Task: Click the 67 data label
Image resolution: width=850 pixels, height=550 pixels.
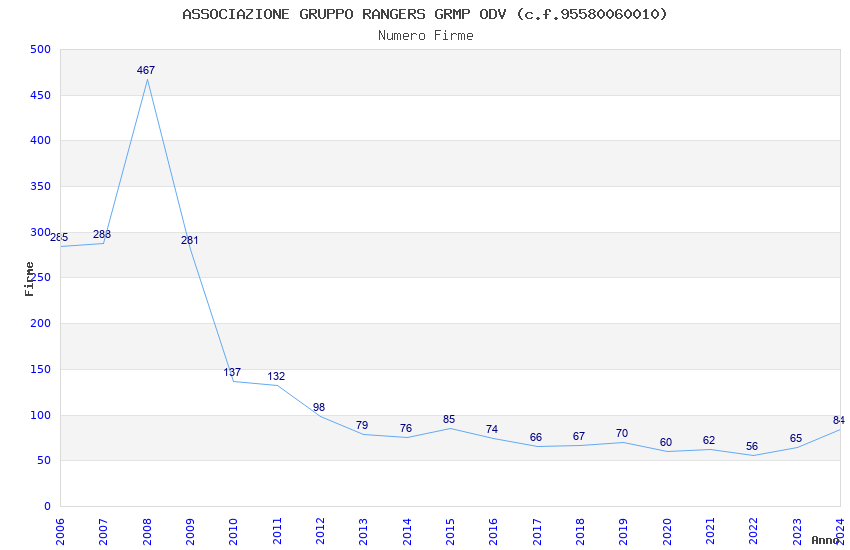Action: [579, 436]
